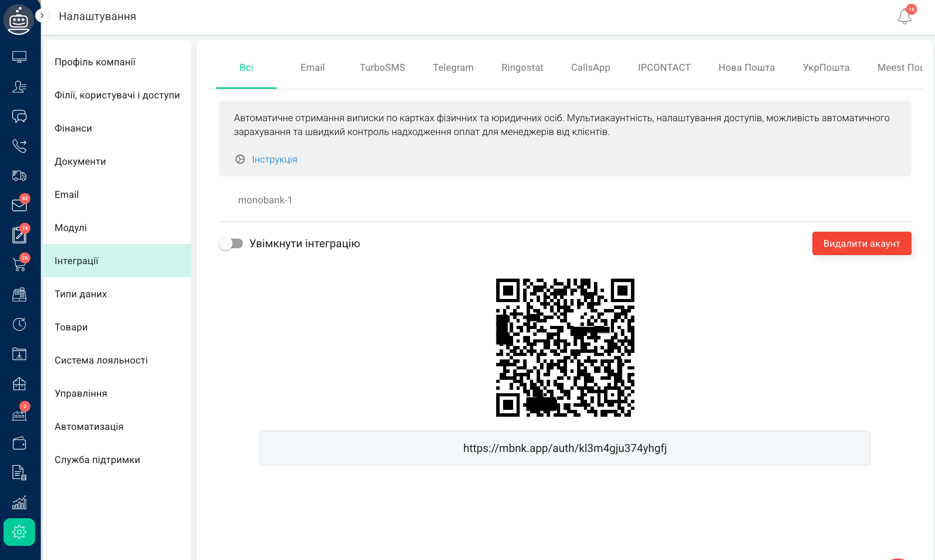
Task: Open the wallet sidebar icon
Action: [19, 443]
